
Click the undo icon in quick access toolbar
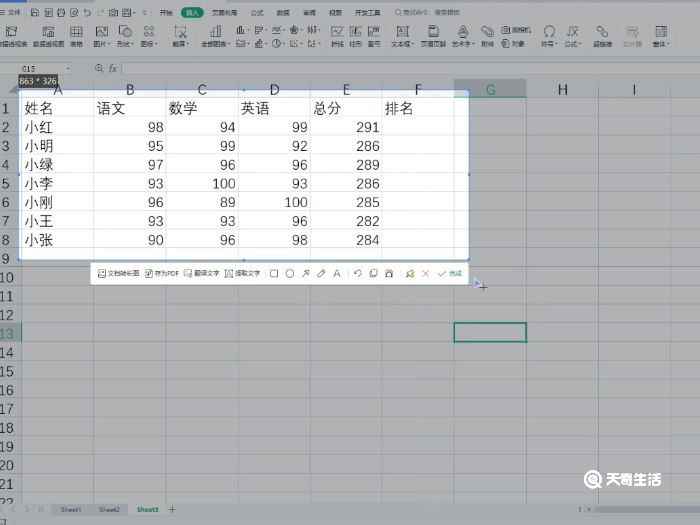(87, 12)
